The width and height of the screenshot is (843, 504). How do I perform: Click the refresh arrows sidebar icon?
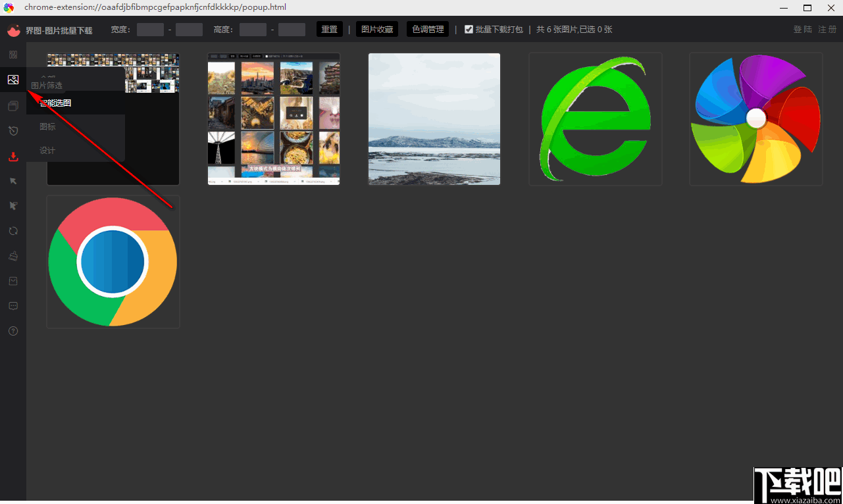[13, 231]
